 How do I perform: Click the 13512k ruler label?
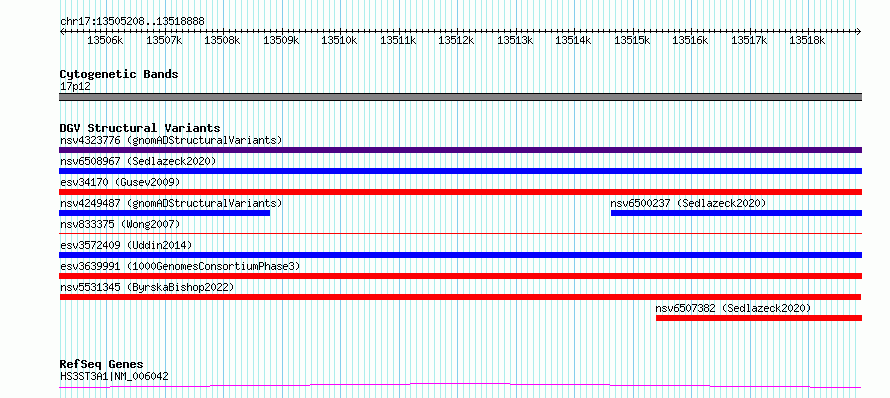click(456, 40)
